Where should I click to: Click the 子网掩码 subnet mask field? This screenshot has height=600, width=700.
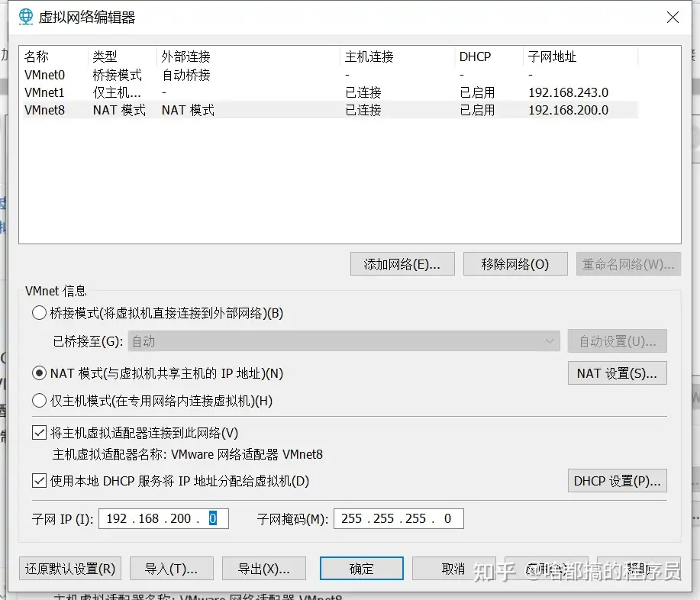pos(398,519)
